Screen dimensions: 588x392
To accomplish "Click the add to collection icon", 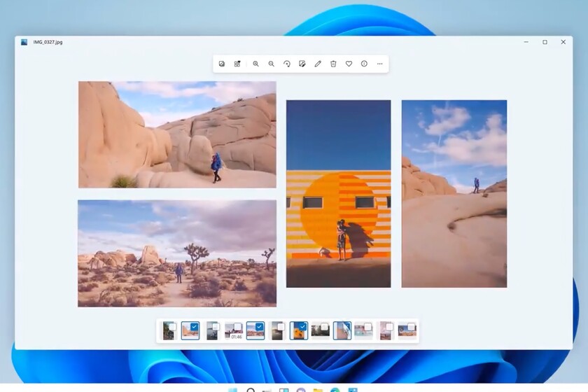I will pyautogui.click(x=237, y=64).
